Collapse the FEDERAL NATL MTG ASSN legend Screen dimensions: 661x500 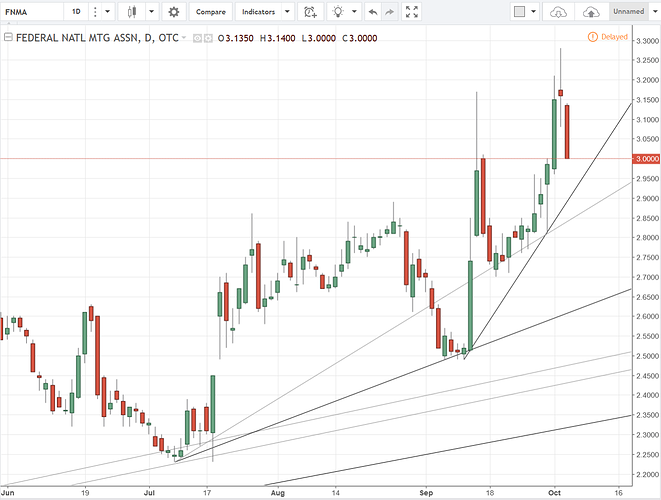tap(8, 37)
